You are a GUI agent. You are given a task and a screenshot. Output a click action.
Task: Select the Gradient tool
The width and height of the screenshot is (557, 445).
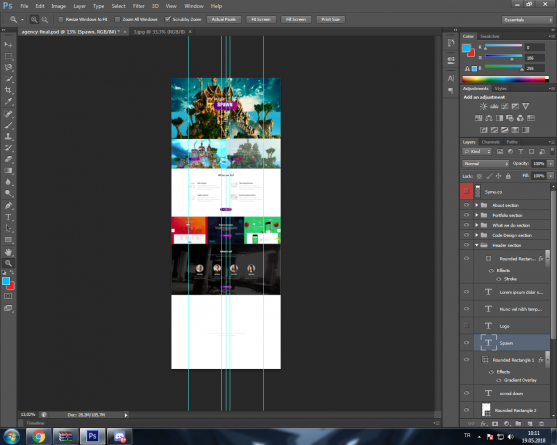pyautogui.click(x=8, y=170)
